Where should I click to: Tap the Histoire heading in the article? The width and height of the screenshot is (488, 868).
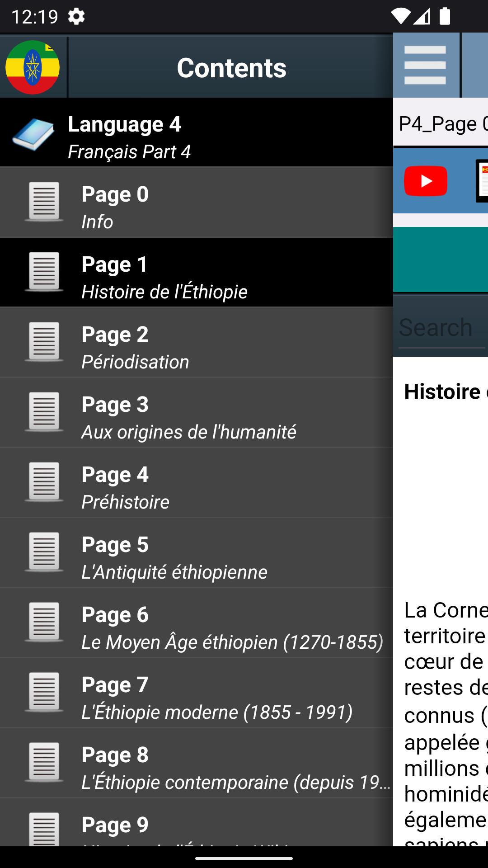pyautogui.click(x=445, y=392)
